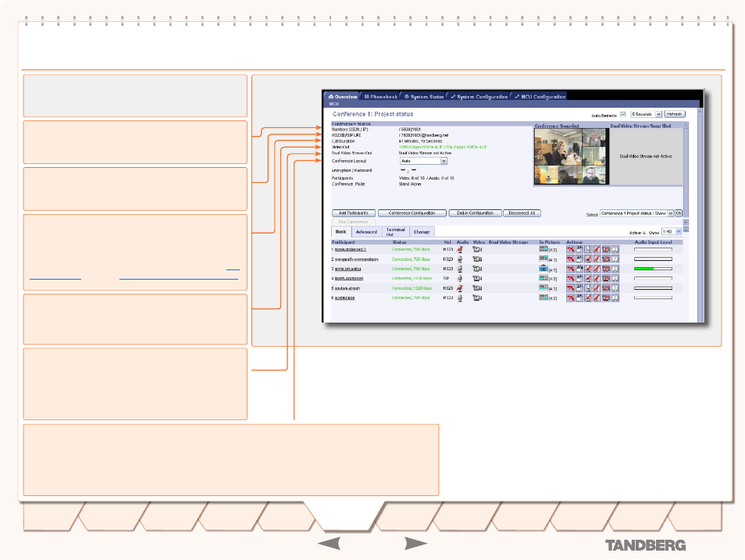Click the muted microphone Audio icon for participant 1
This screenshot has width=745, height=560.
point(459,249)
